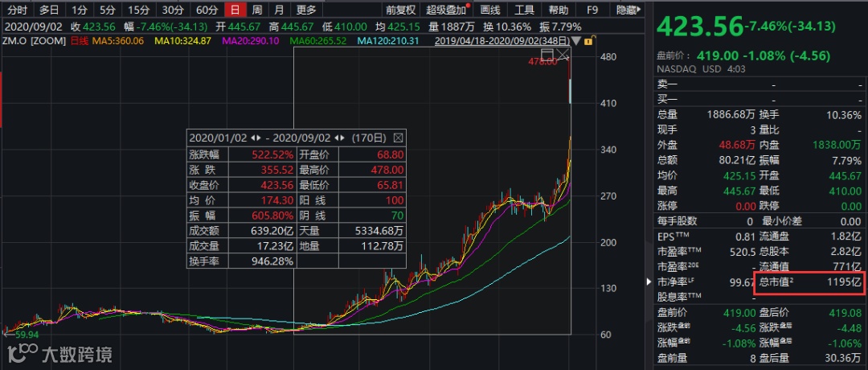Click the window icon on selection rectangle
The height and width of the screenshot is (370, 868).
(x=548, y=54)
